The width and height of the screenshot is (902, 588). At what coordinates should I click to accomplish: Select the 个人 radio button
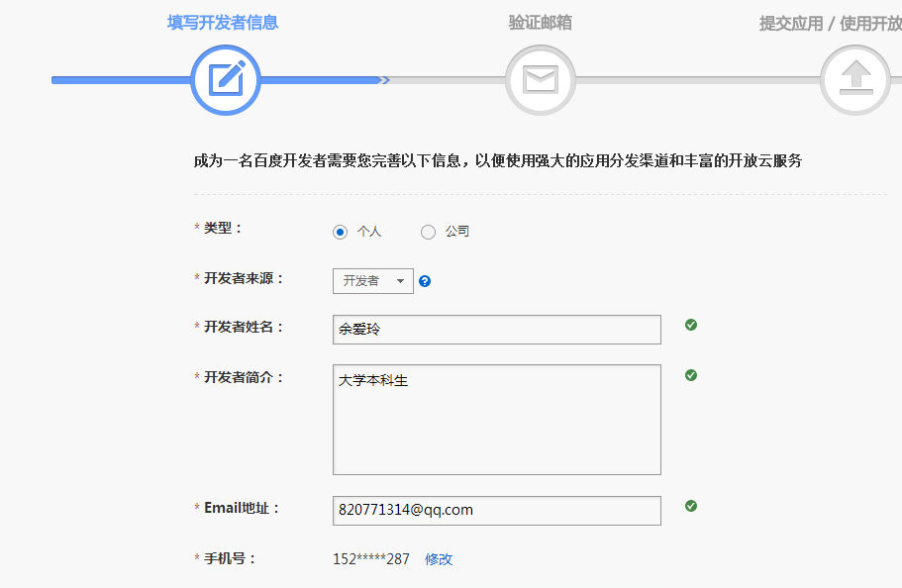pos(341,232)
